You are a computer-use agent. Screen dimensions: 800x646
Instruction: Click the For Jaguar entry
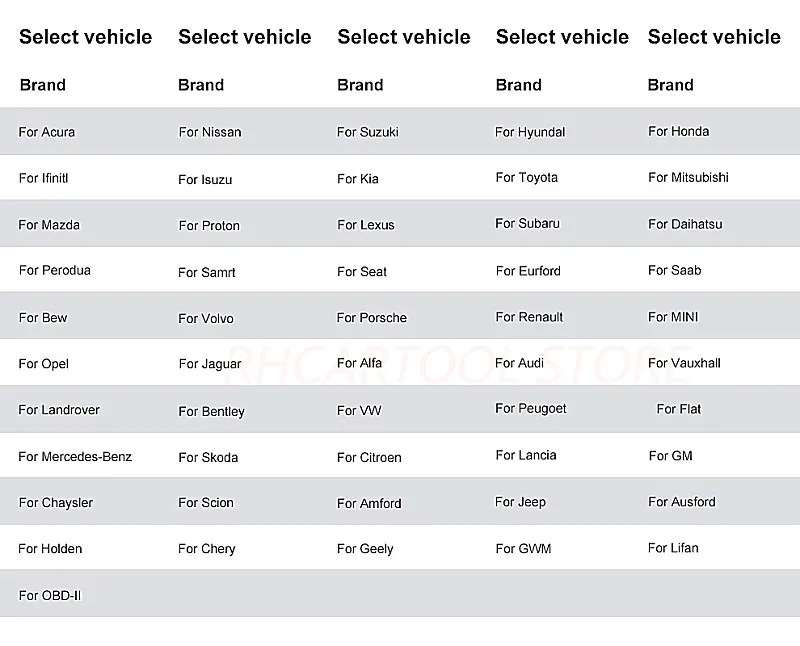point(210,364)
